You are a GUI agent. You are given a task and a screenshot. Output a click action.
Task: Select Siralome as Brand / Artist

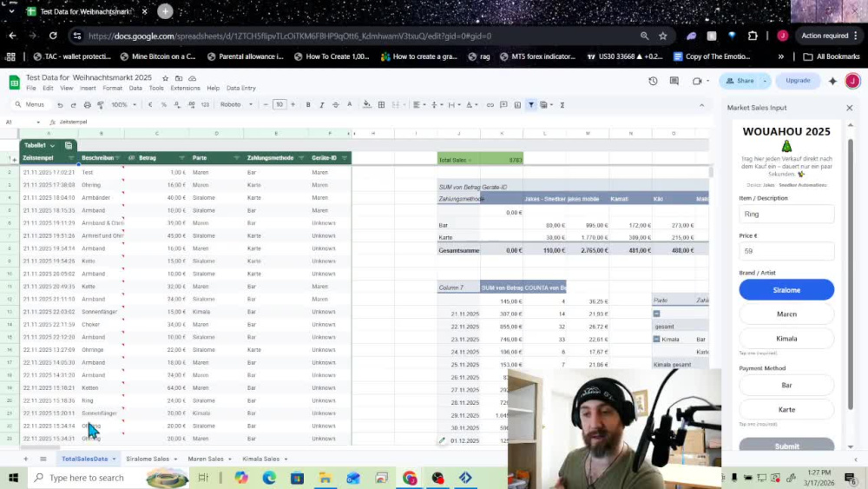(x=786, y=289)
